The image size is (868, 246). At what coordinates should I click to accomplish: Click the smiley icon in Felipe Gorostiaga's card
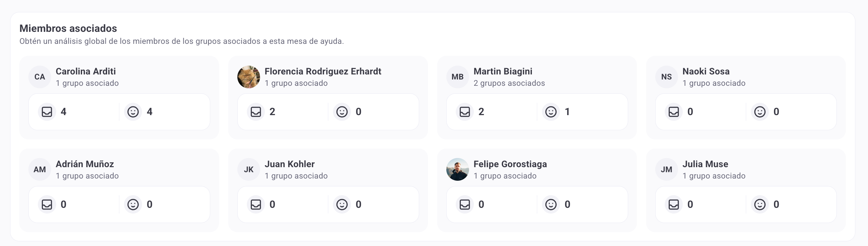click(551, 204)
